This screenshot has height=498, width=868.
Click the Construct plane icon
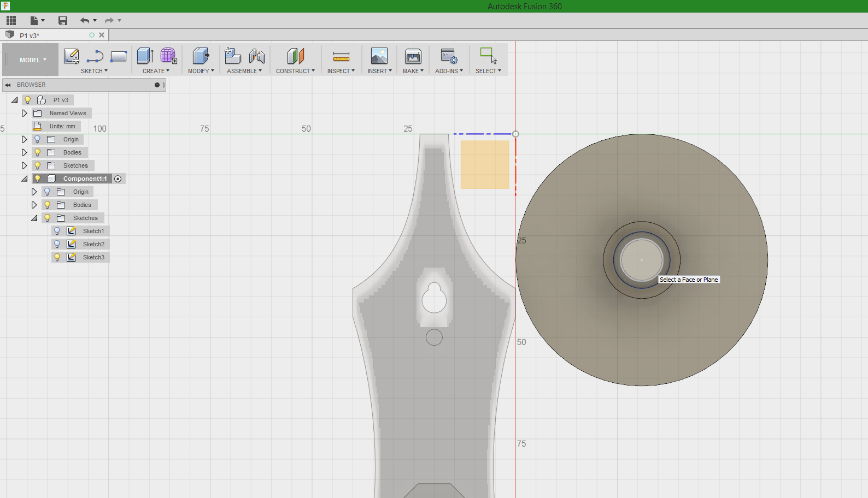295,56
